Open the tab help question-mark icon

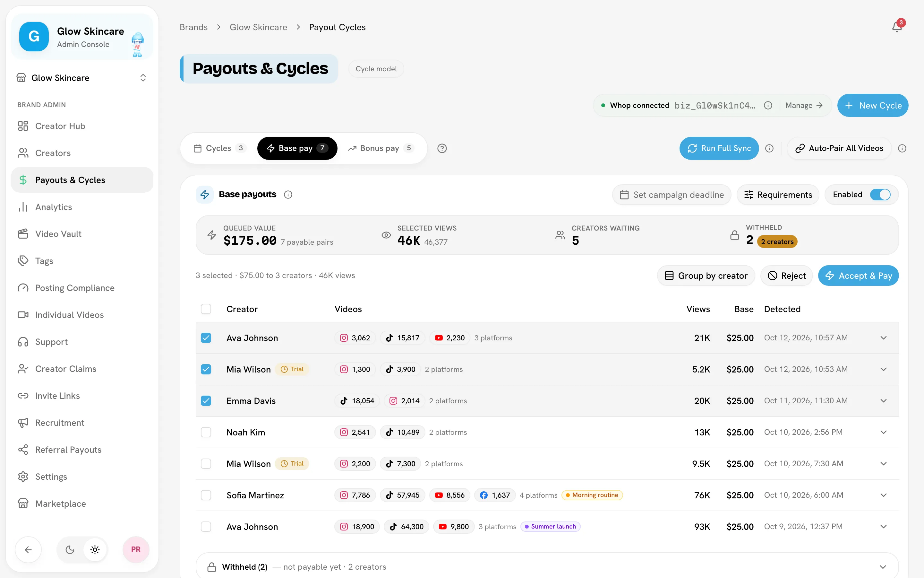click(x=442, y=148)
